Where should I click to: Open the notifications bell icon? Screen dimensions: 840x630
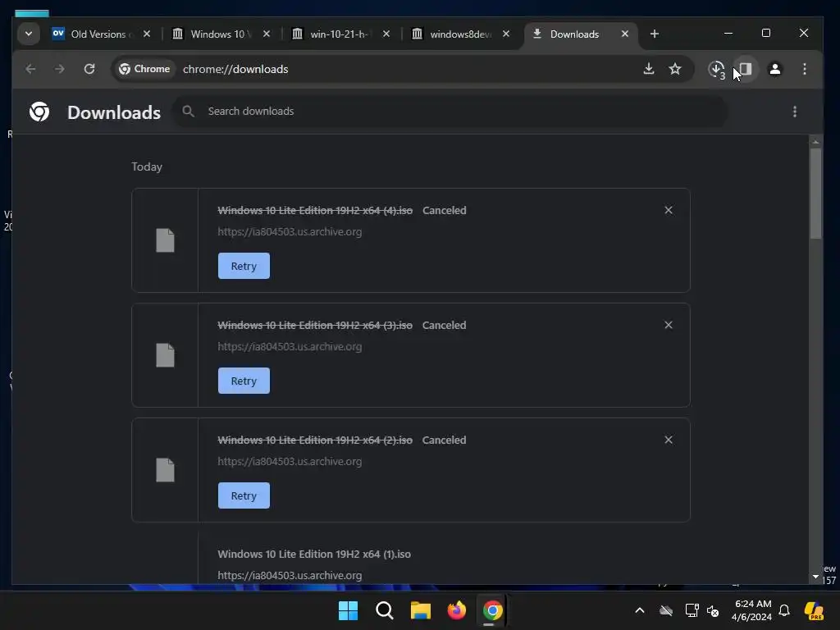pyautogui.click(x=784, y=610)
